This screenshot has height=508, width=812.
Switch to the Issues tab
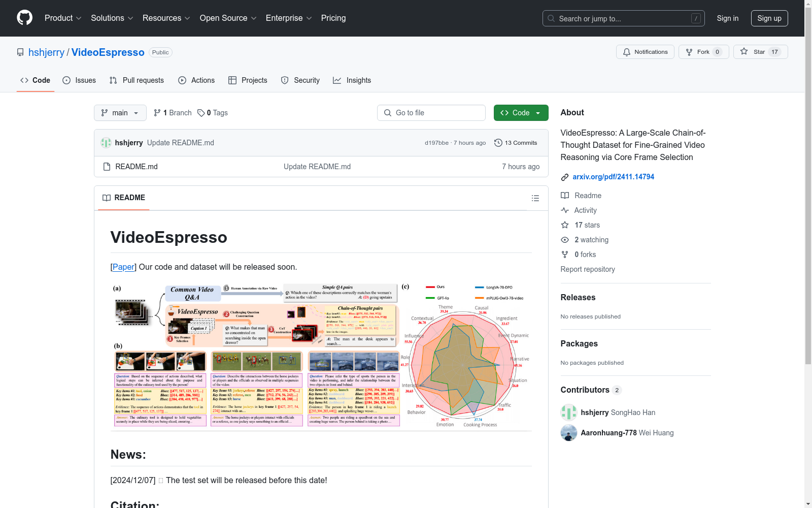click(x=79, y=80)
